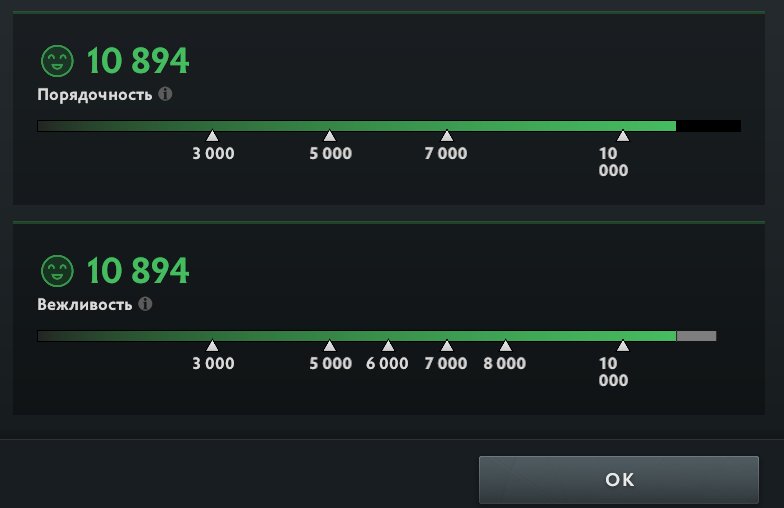Image resolution: width=784 pixels, height=508 pixels.
Task: Open the info icon next to Порядочность
Action: pyautogui.click(x=166, y=94)
